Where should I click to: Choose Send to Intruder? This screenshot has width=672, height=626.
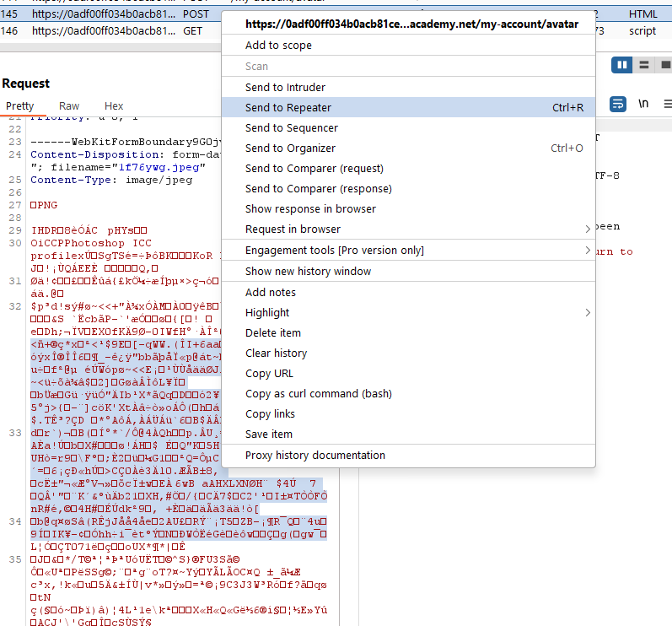point(408,87)
